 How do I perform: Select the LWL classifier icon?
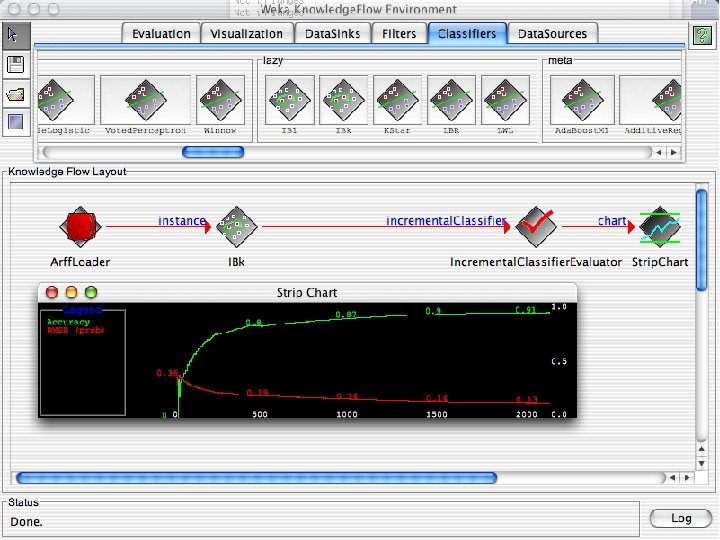pos(505,100)
